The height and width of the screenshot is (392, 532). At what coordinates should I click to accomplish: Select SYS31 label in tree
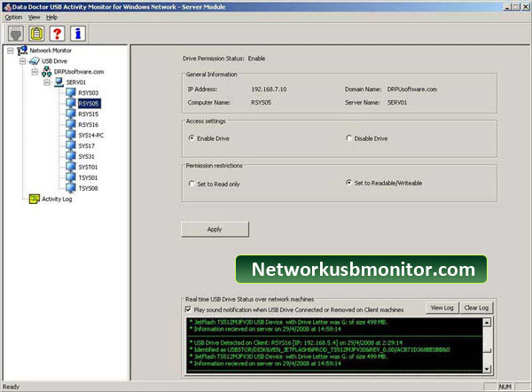(x=87, y=156)
